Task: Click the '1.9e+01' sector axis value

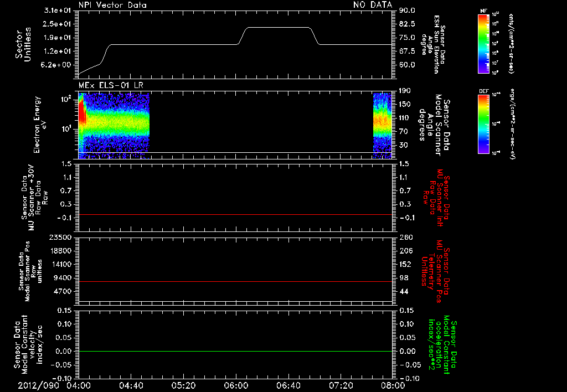Action: [58, 38]
